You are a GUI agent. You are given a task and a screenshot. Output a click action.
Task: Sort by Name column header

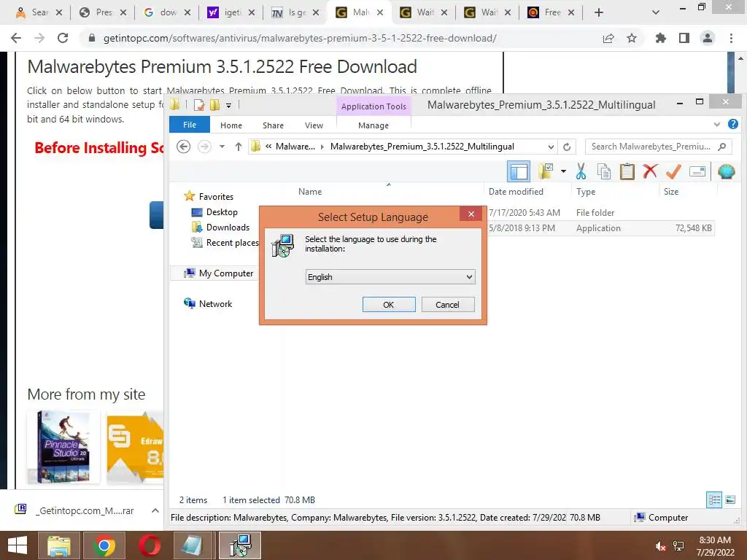(310, 192)
